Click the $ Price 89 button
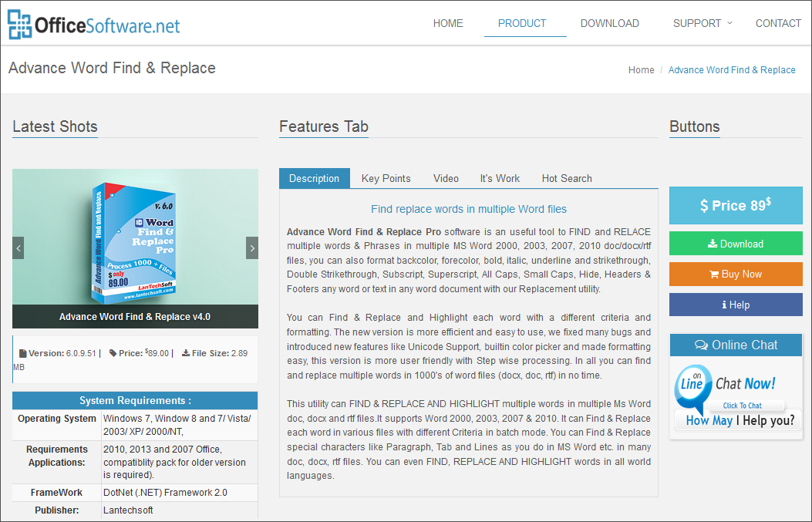This screenshot has height=522, width=812. [x=736, y=205]
